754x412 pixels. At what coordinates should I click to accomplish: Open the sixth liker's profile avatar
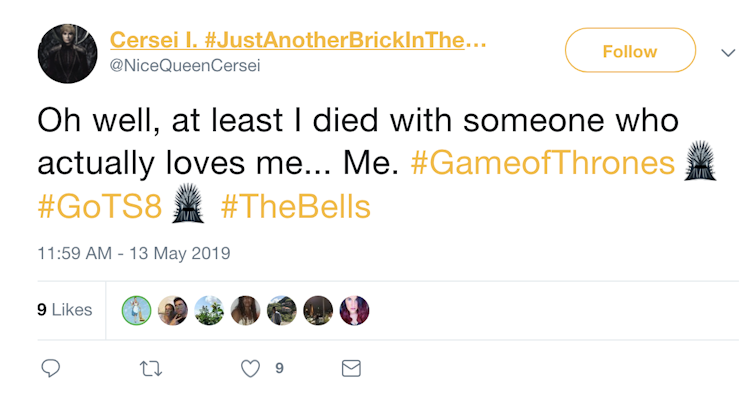coord(318,310)
